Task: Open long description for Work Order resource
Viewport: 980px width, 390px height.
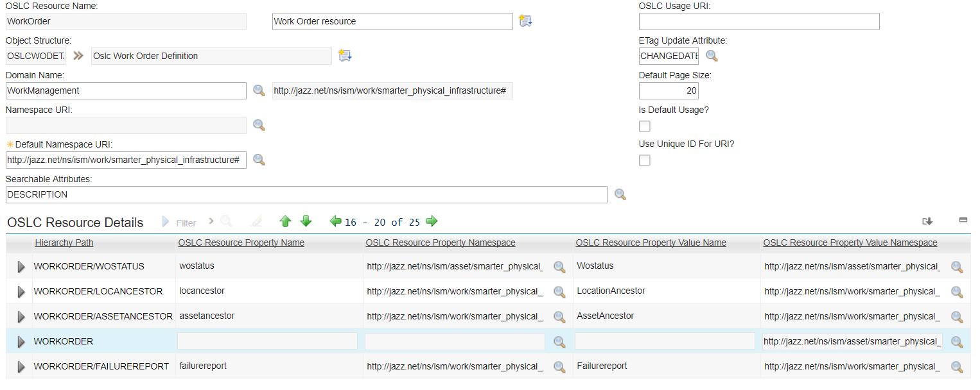Action: click(525, 21)
